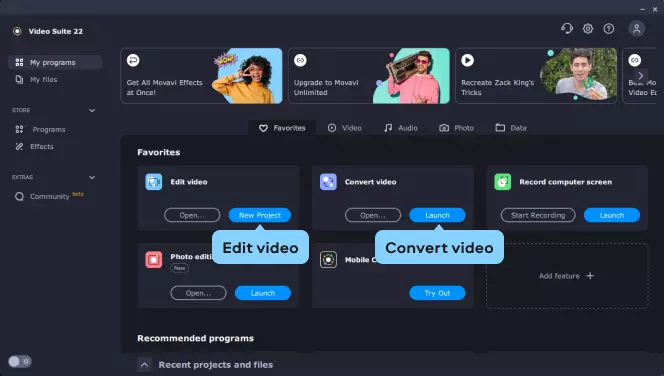Expand Recent projects and files panel
This screenshot has height=376, width=664.
click(x=144, y=365)
